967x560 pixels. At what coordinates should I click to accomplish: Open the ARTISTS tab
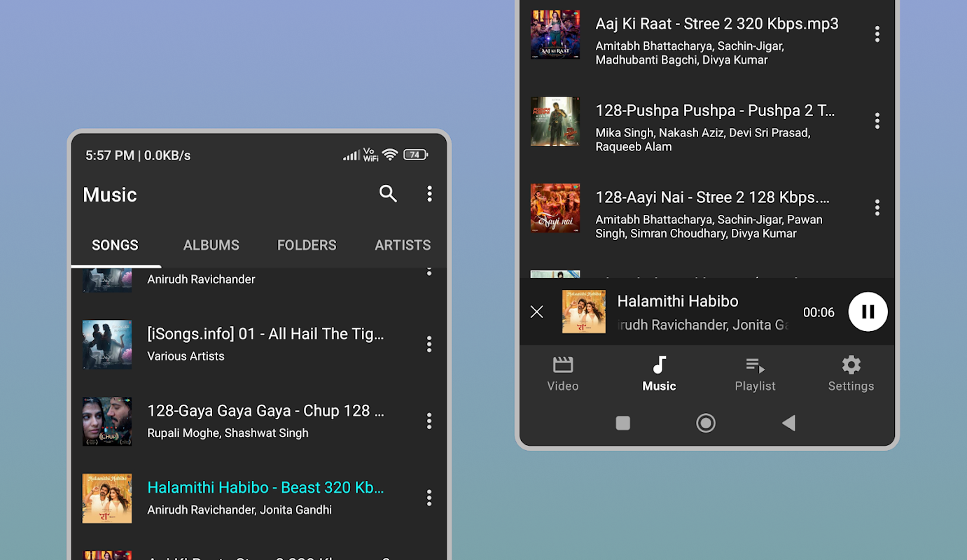click(403, 245)
